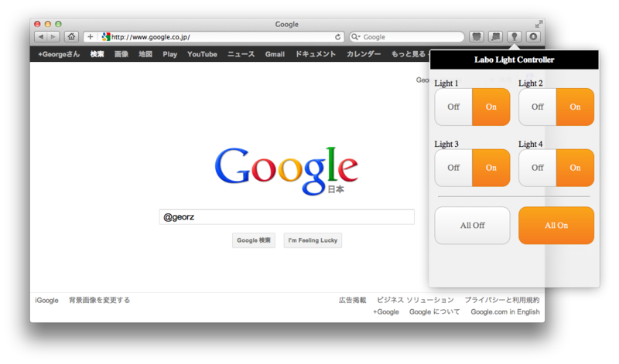Viewport: 619px width, 364px height.
Task: Click the Light 1 label
Action: (446, 83)
